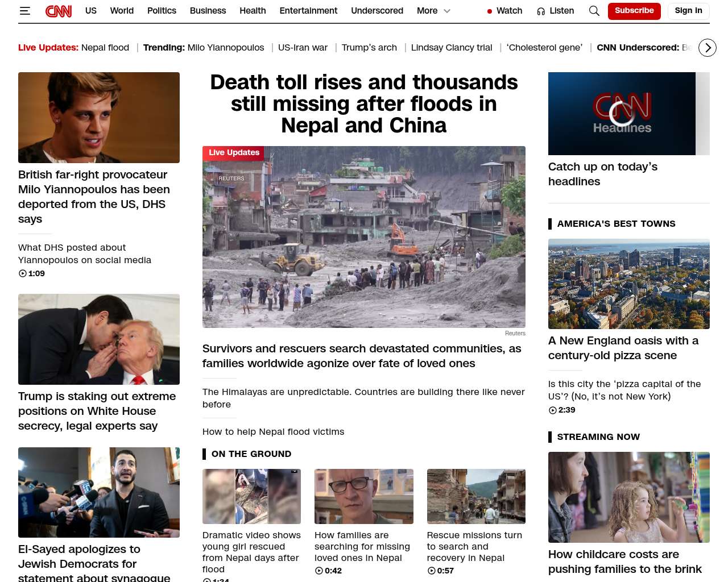Click the childcare girl photo thumbnail
This screenshot has width=728, height=582.
629,497
